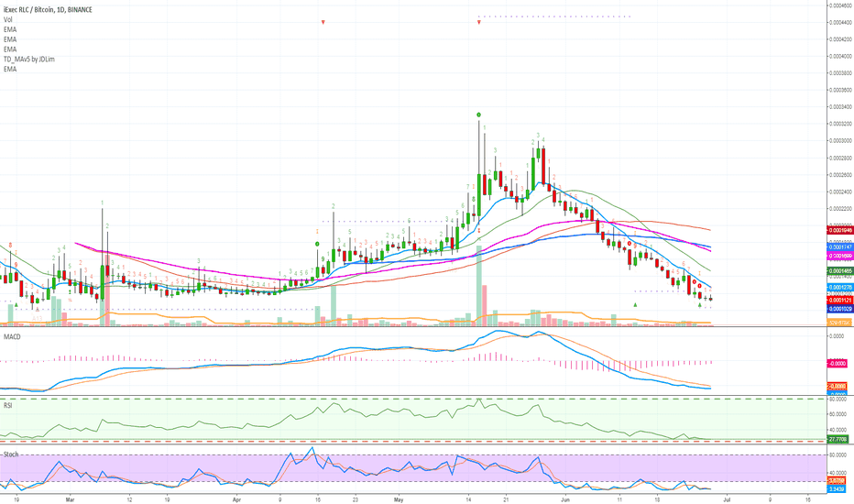
Task: Click the 14 date label on time axis
Action: pyautogui.click(x=468, y=499)
